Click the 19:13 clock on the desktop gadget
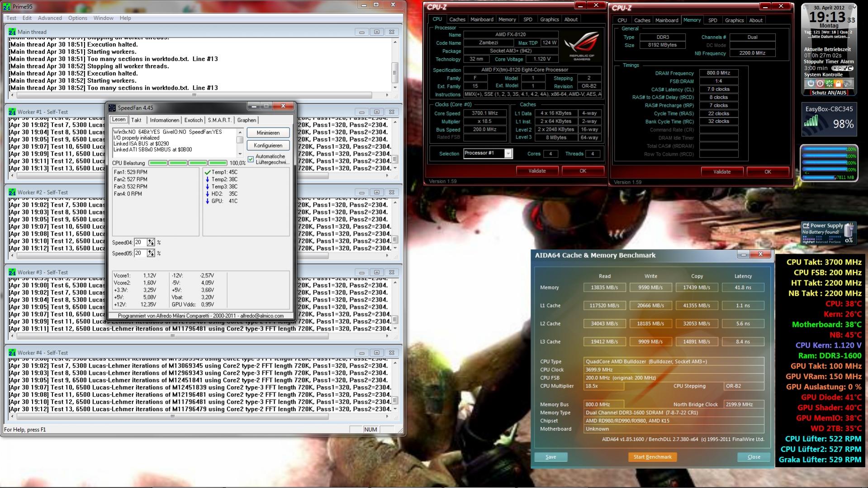The width and height of the screenshot is (868, 488). (827, 18)
